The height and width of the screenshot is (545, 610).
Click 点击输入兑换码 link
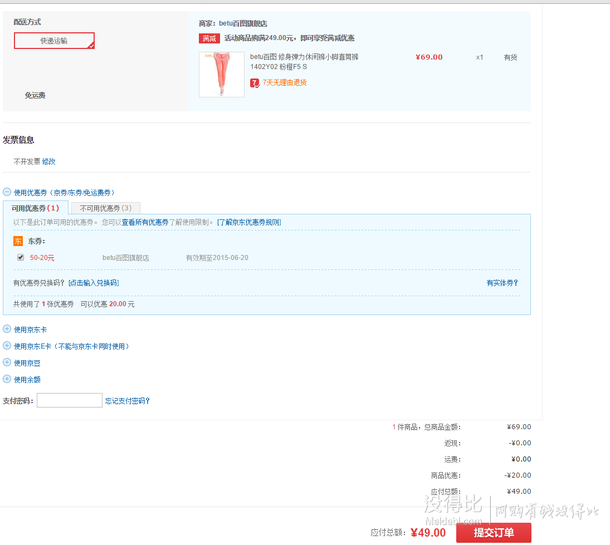[x=99, y=283]
